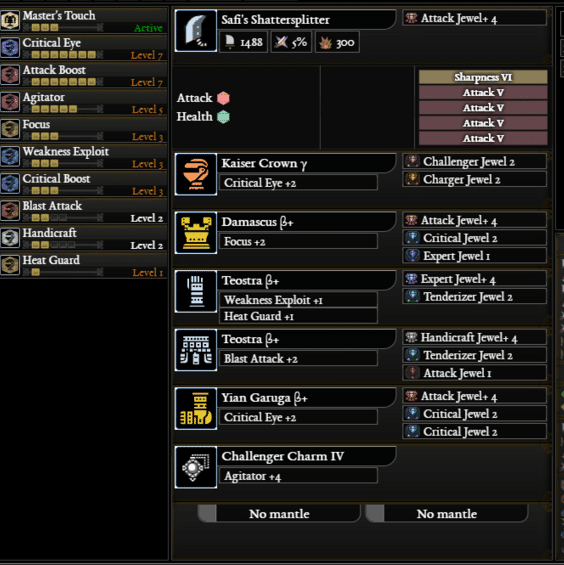Select the Heat Guard skill icon

point(10,265)
